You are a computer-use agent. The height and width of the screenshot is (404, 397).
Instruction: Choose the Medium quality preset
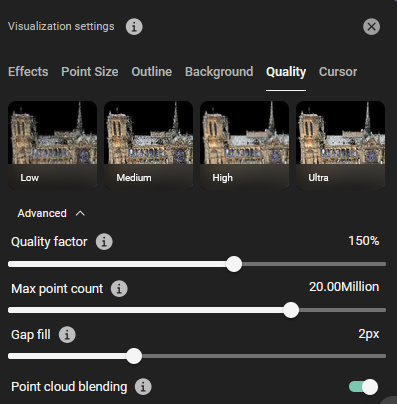pyautogui.click(x=149, y=145)
